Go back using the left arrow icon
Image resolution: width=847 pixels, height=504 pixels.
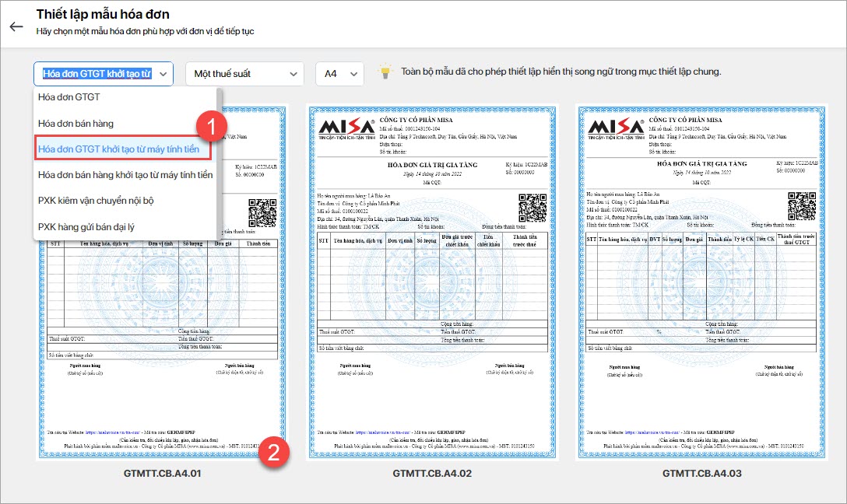pos(16,26)
